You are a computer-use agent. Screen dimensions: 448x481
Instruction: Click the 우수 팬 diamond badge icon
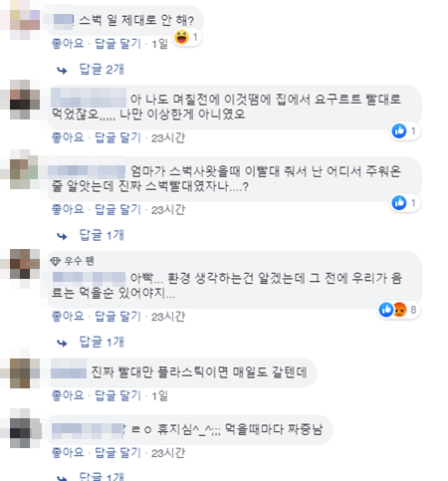tap(55, 261)
